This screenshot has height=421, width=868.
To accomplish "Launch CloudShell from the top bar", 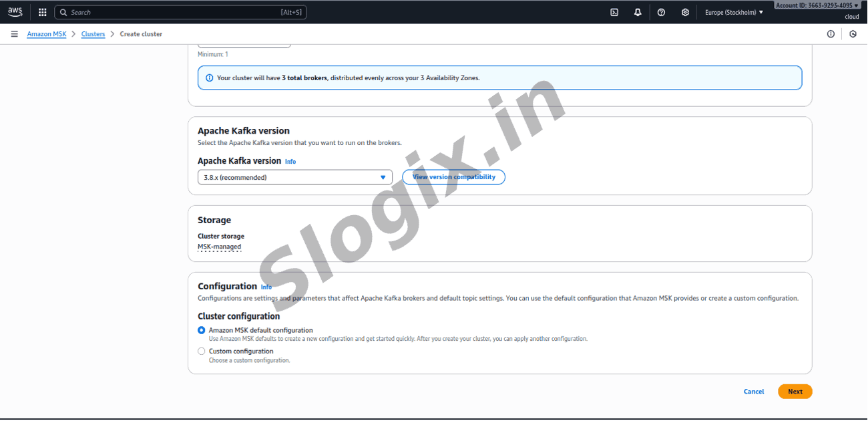I will pyautogui.click(x=614, y=12).
